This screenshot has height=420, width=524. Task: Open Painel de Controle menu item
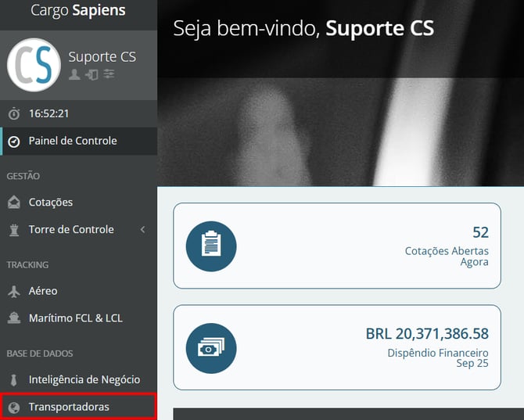73,141
